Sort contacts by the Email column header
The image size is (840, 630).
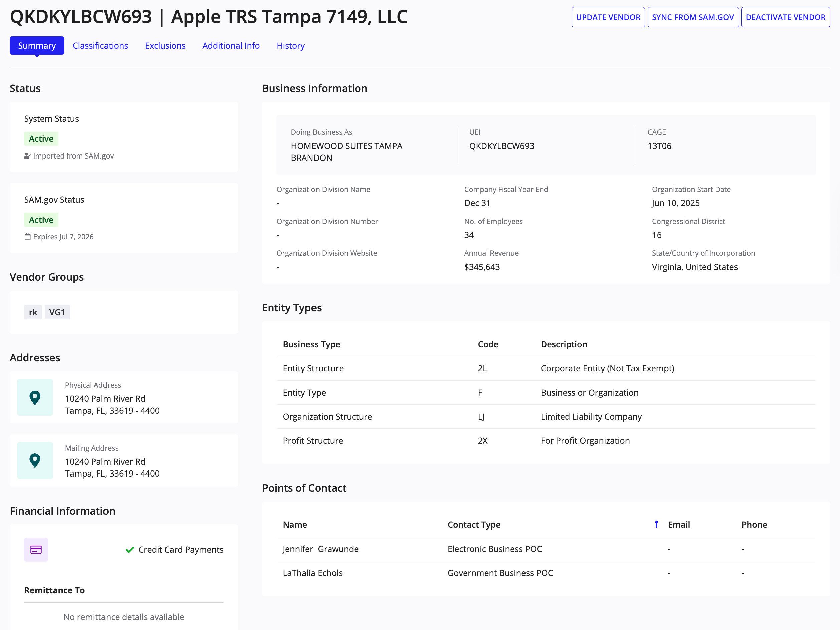point(679,525)
